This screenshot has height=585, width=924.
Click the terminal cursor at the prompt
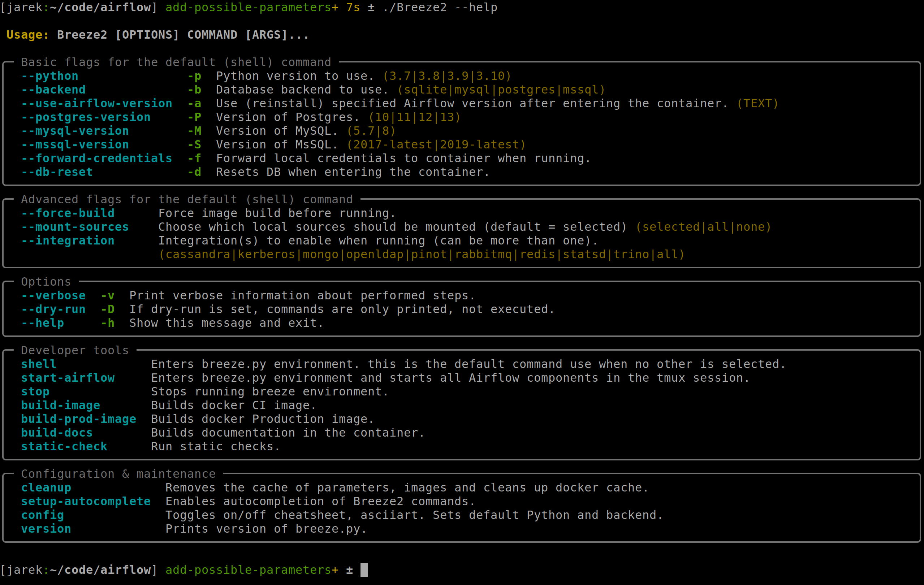(x=364, y=570)
